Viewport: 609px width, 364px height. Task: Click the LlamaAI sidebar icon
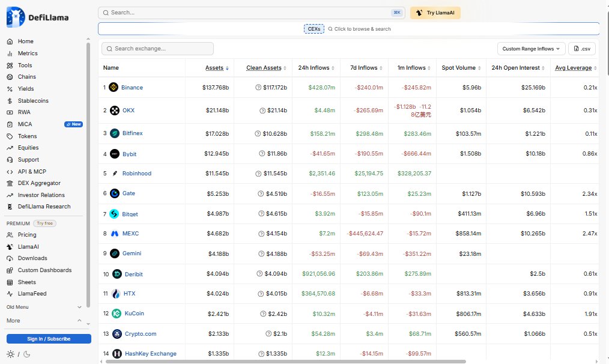10,247
